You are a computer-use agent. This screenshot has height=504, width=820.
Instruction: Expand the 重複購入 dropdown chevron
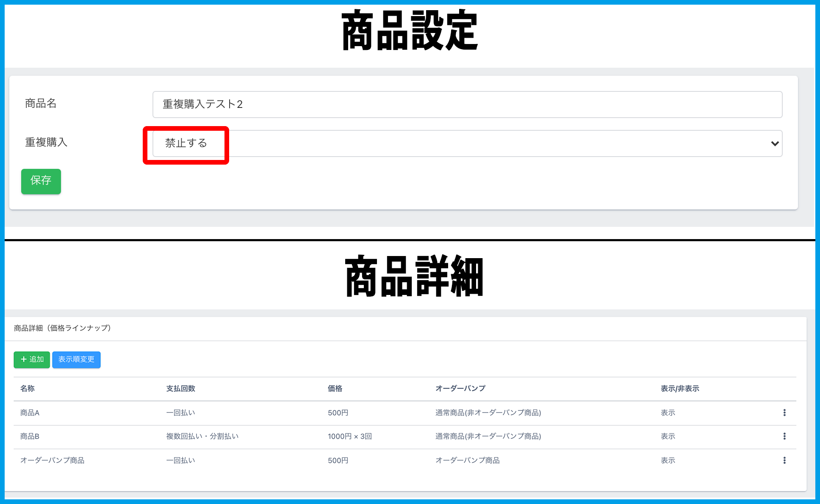point(775,143)
